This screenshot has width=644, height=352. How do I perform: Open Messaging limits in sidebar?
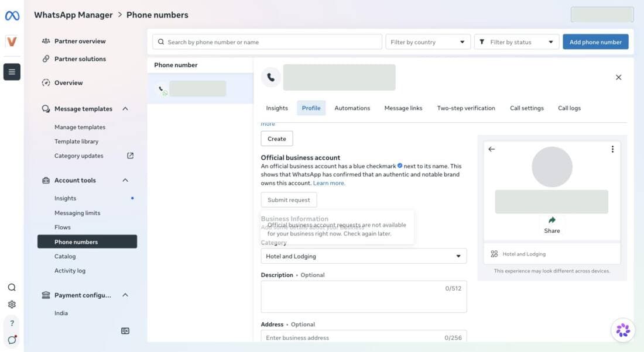click(x=77, y=213)
